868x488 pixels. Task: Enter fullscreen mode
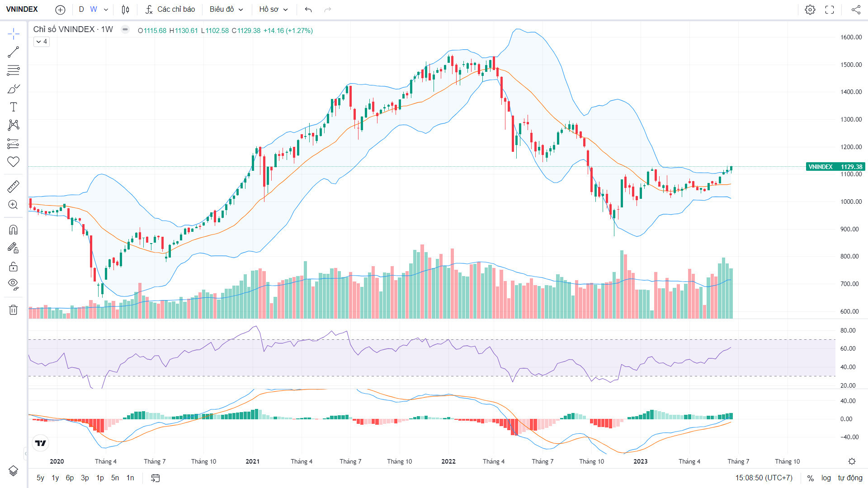point(830,9)
